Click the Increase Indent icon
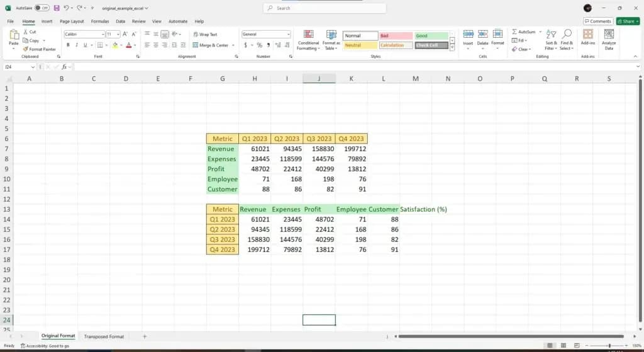644x352 pixels. tap(183, 45)
